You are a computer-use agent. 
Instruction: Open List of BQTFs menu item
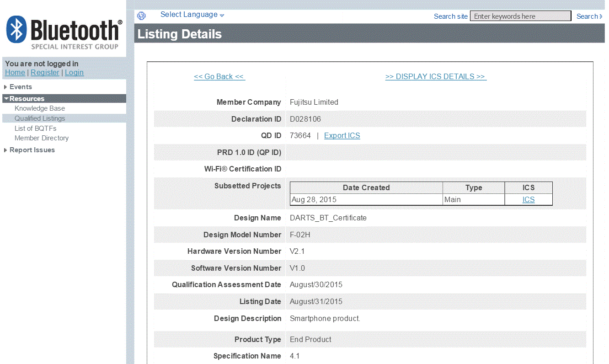(x=36, y=128)
